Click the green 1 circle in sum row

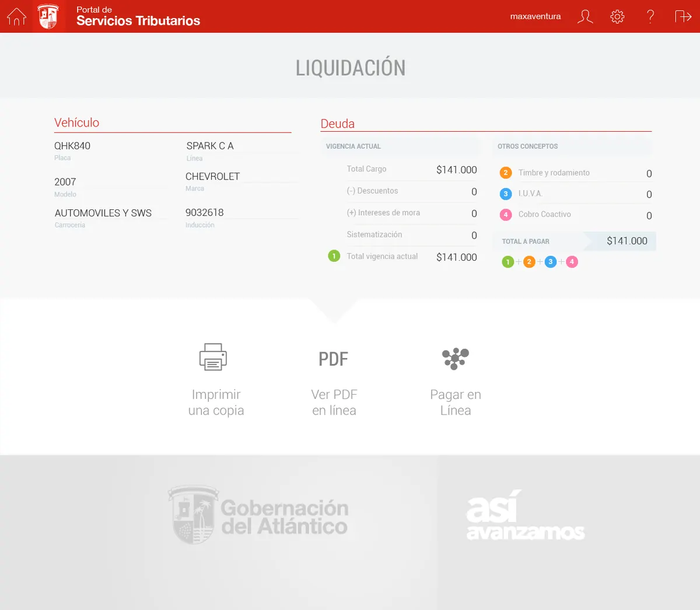click(x=508, y=262)
